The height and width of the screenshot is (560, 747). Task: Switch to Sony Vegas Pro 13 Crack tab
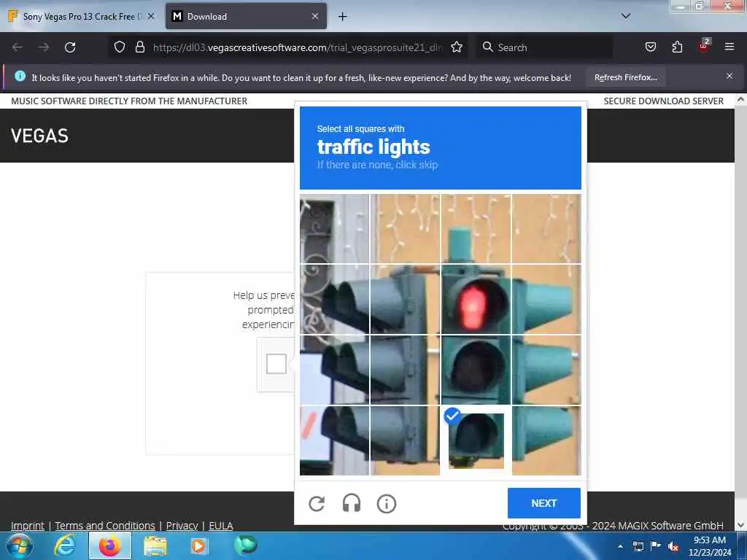point(81,16)
